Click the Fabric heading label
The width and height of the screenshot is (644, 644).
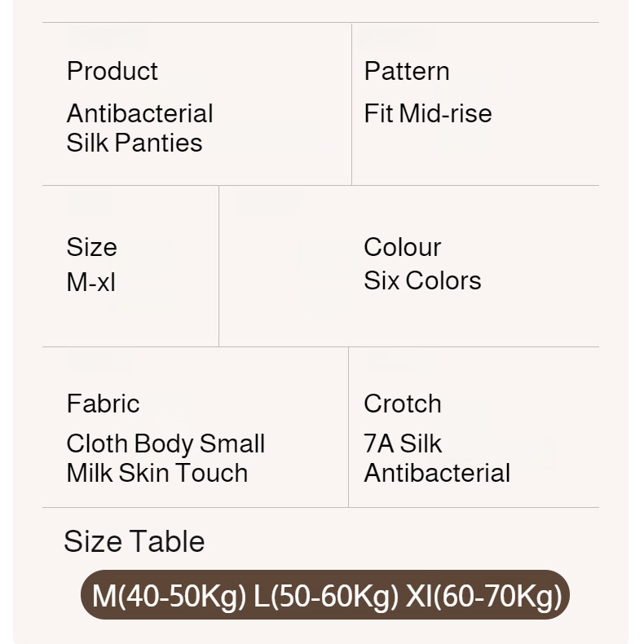(103, 404)
